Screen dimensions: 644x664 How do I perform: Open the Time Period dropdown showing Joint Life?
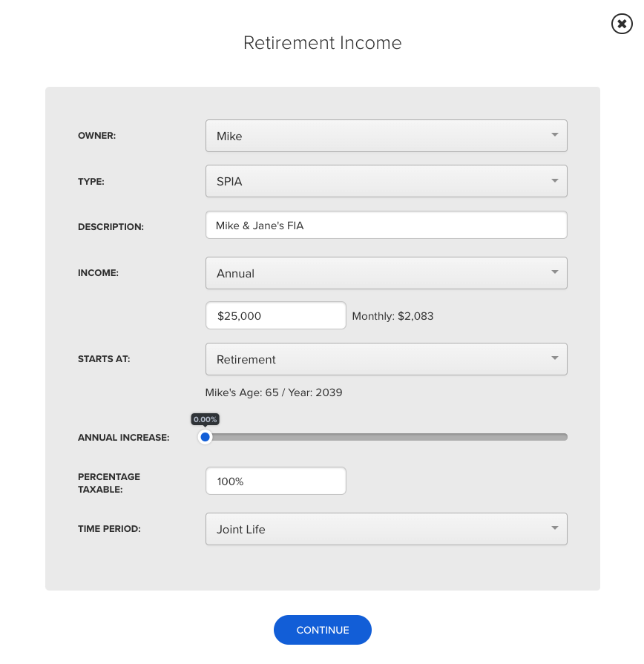click(x=386, y=529)
